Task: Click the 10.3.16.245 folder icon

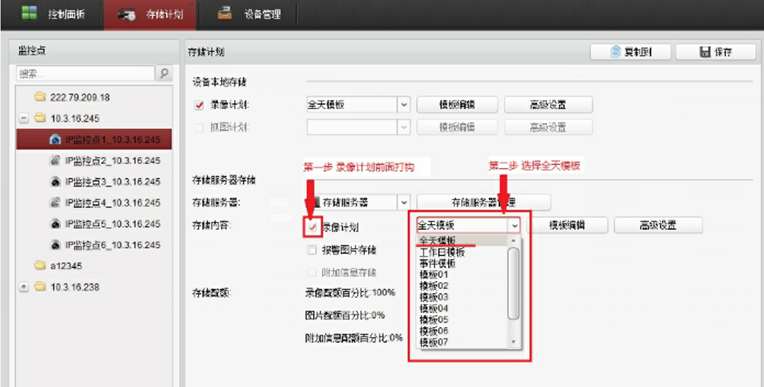Action: [x=39, y=118]
